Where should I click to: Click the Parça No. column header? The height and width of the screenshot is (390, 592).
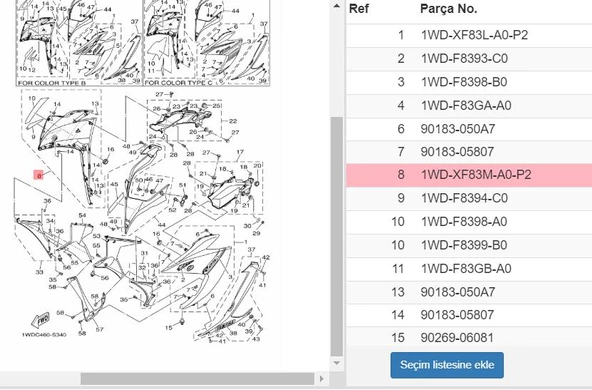click(x=449, y=8)
